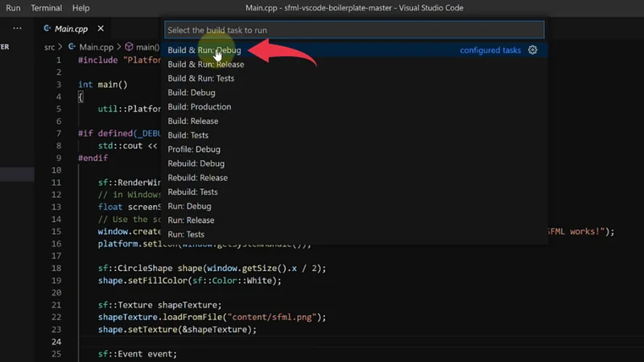
Task: Expand the src breadcrumb folder
Action: coord(49,47)
